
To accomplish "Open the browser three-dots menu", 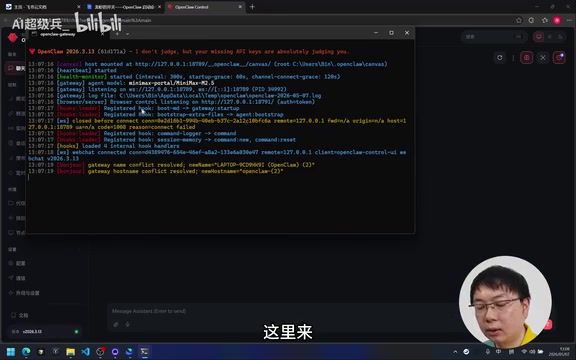I will coord(569,20).
